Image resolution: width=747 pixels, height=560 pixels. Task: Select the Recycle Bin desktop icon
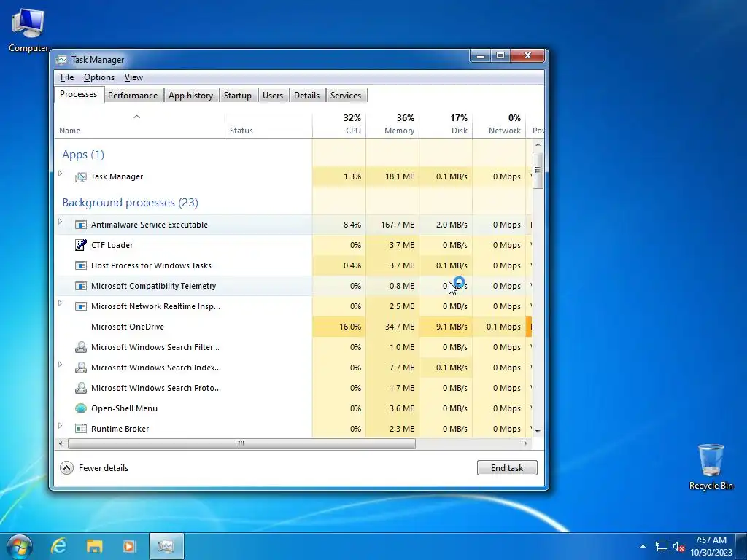tap(711, 467)
